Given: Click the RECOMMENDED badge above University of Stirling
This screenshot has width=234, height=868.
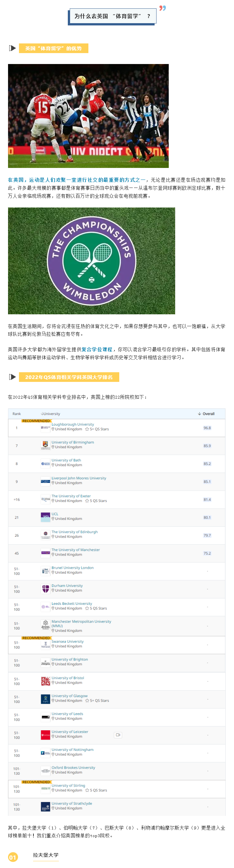Looking at the screenshot, I should (36, 781).
